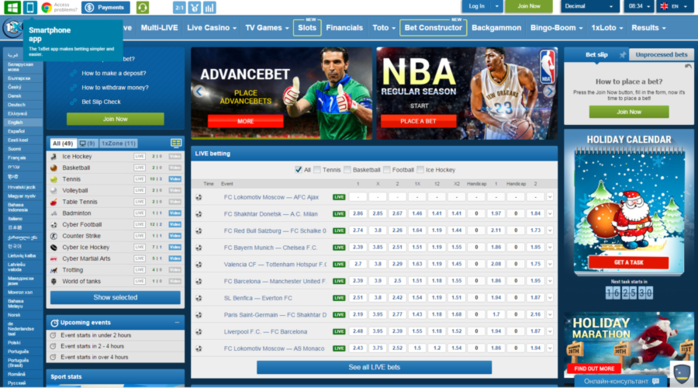The height and width of the screenshot is (388, 698).
Task: Advance the banner carousel with right arrow
Action: pyautogui.click(x=550, y=91)
